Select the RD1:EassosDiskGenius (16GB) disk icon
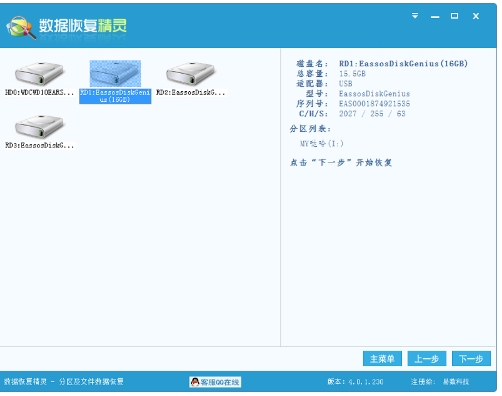This screenshot has width=502, height=396. click(x=115, y=74)
